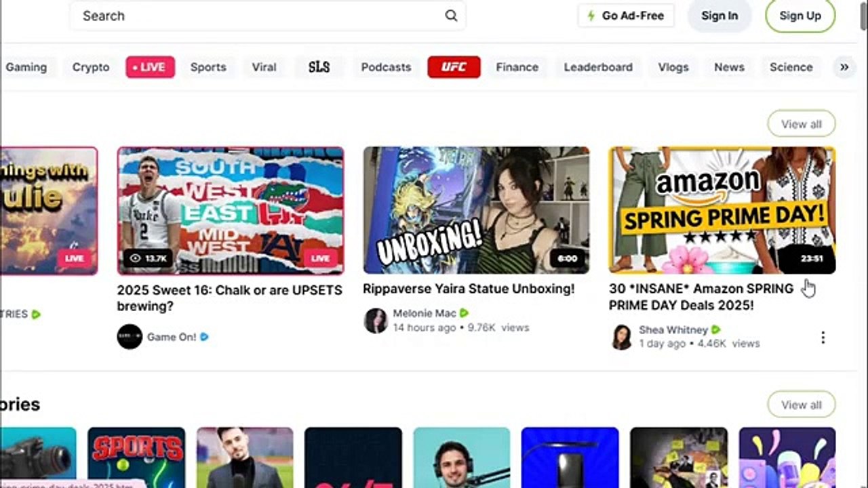Click the Search input field
This screenshot has width=868, height=488.
[x=267, y=16]
